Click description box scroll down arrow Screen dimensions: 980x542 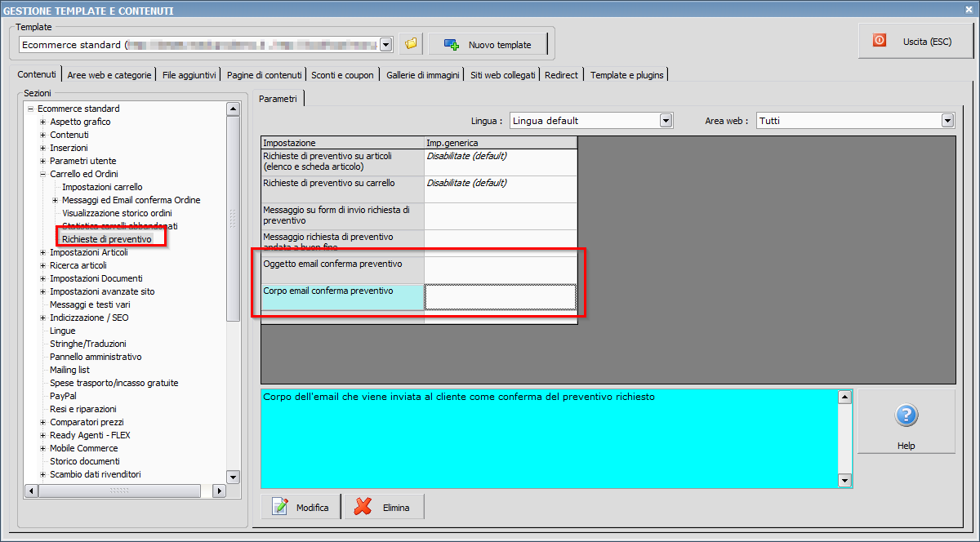pos(845,481)
